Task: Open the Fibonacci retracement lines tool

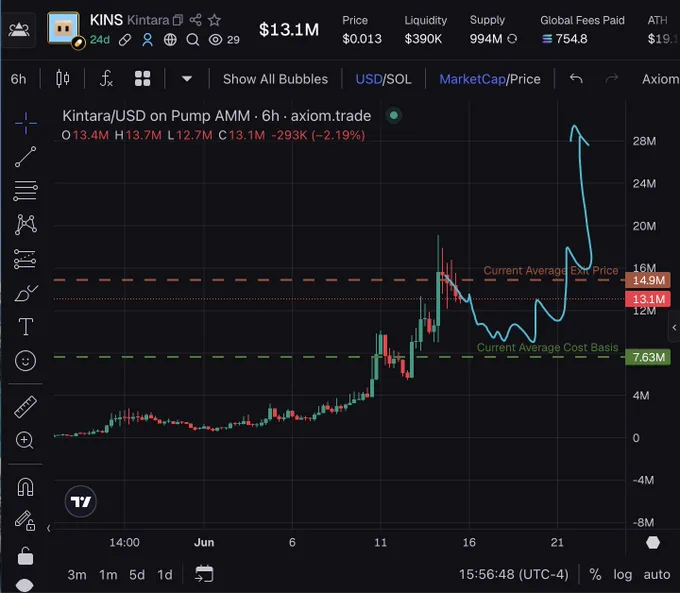Action: [26, 191]
